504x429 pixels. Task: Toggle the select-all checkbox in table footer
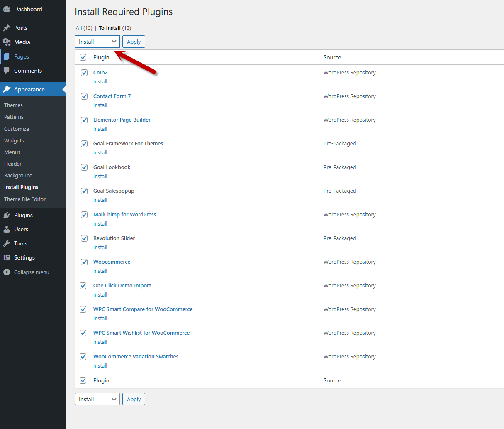tap(83, 380)
